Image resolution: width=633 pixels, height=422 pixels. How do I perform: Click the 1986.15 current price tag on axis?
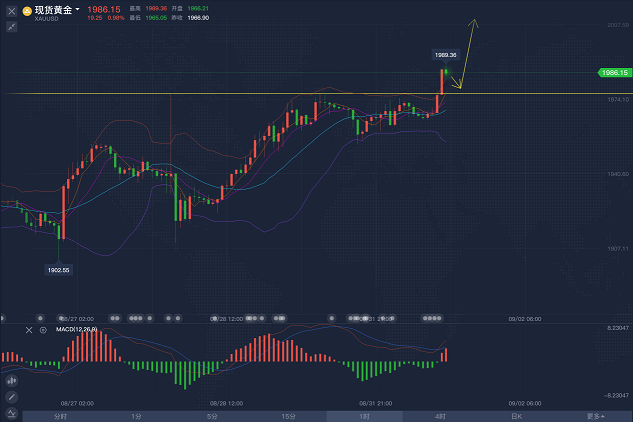[x=613, y=73]
